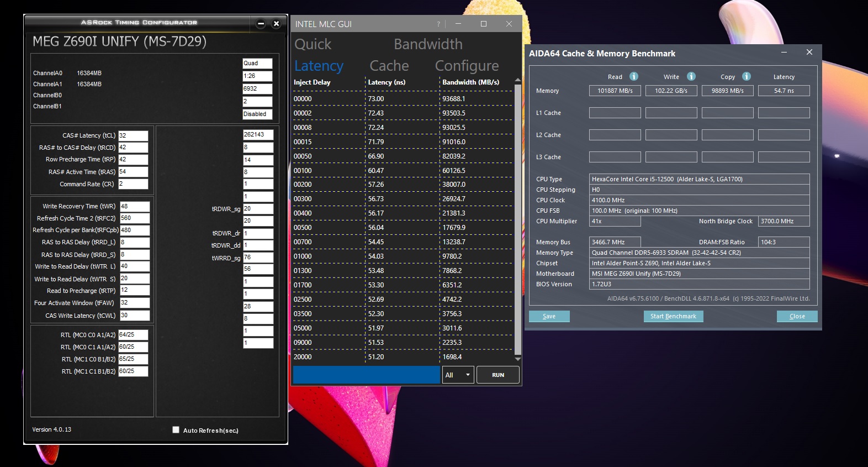Select the 6932 field in ASRock Timing Configurator

[x=257, y=89]
